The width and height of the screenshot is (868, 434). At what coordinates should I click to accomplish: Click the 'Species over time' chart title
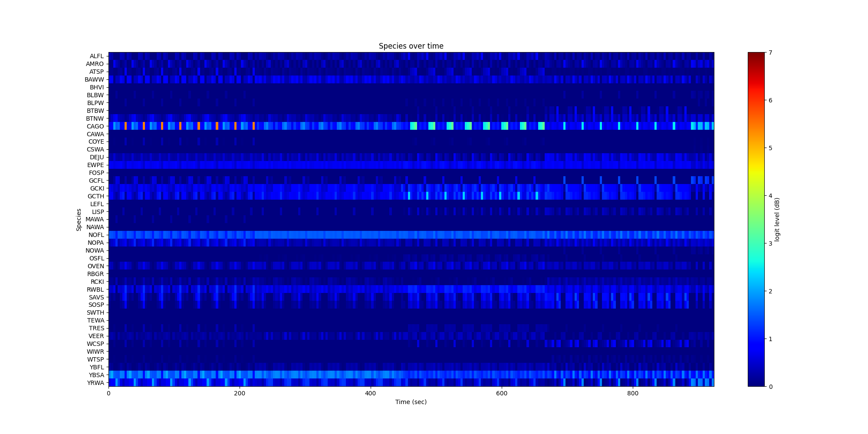pyautogui.click(x=411, y=46)
